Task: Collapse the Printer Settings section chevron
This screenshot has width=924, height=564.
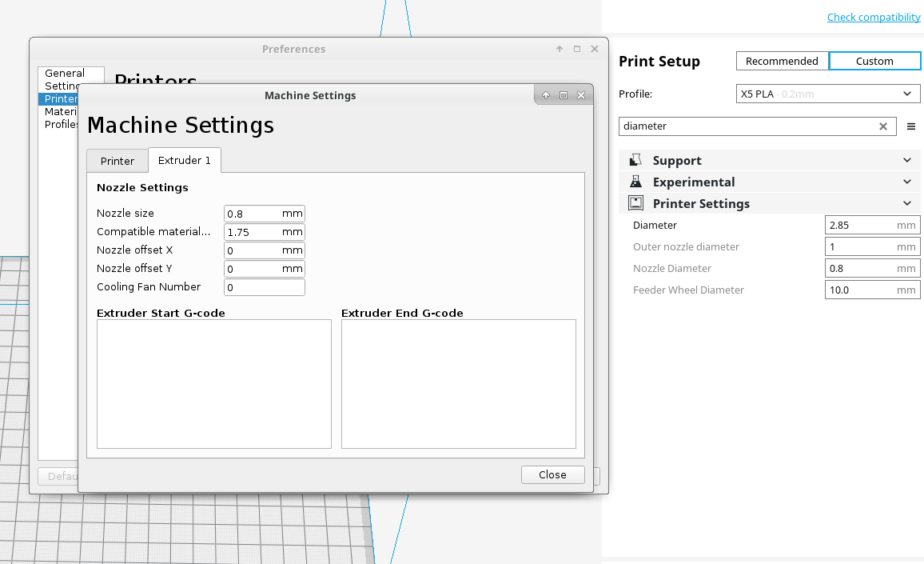Action: tap(907, 203)
